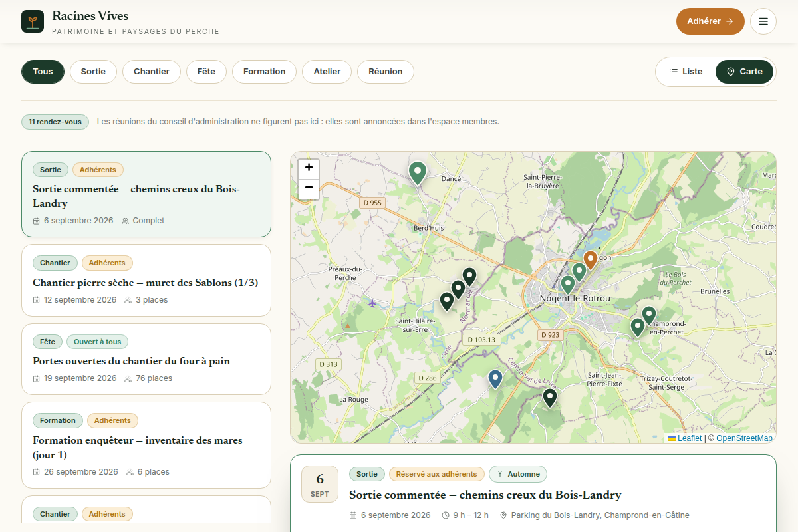Click calendar icon beside 26 septembre 2026

[x=37, y=472]
